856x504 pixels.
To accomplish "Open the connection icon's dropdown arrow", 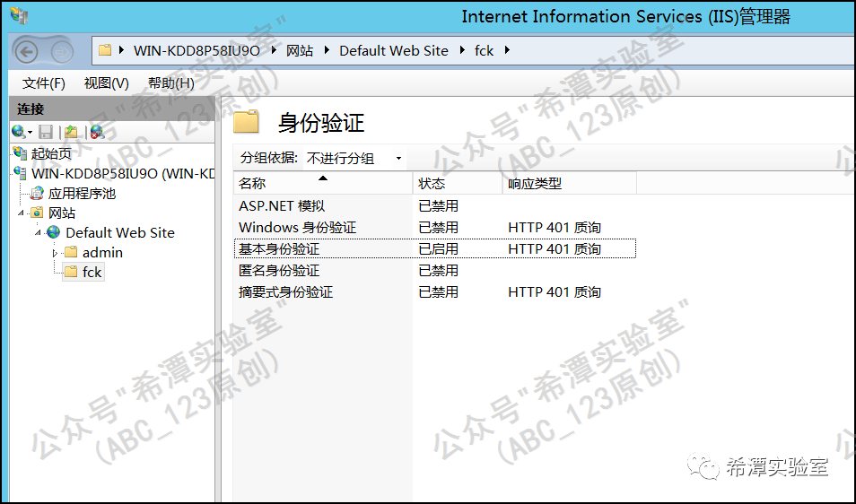I will [30, 133].
